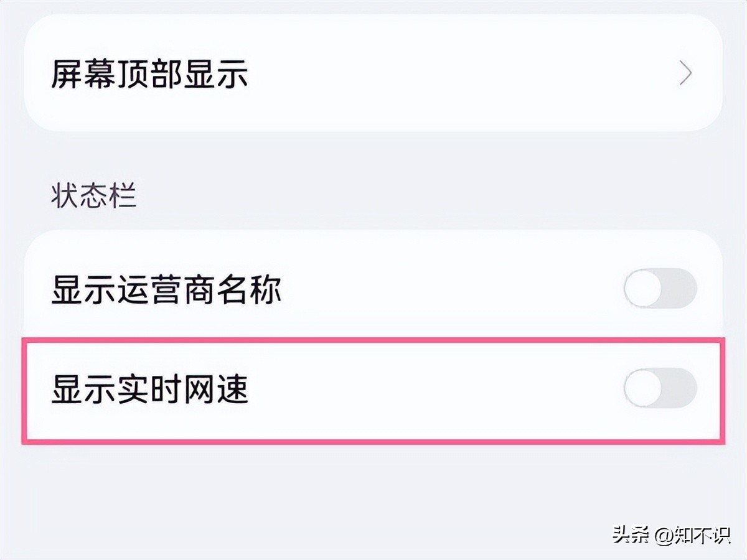Enable the 显示运营商名称 toggle switch
This screenshot has width=747, height=560.
660,288
